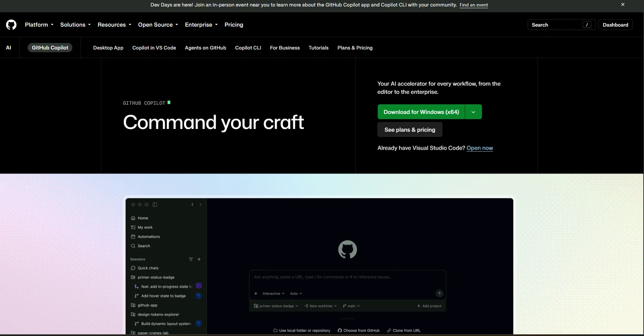Select the GitHub Copilot pill
The width and height of the screenshot is (644, 336).
tap(50, 48)
